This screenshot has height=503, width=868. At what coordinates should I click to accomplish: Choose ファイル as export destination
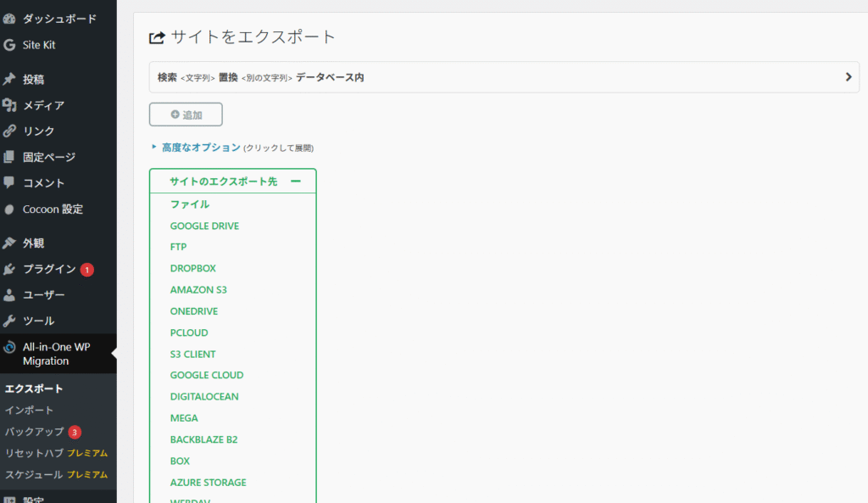190,204
